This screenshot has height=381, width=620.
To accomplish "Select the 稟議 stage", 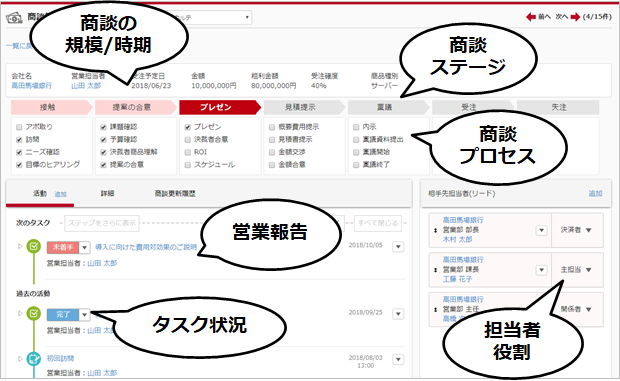I will pyautogui.click(x=388, y=107).
